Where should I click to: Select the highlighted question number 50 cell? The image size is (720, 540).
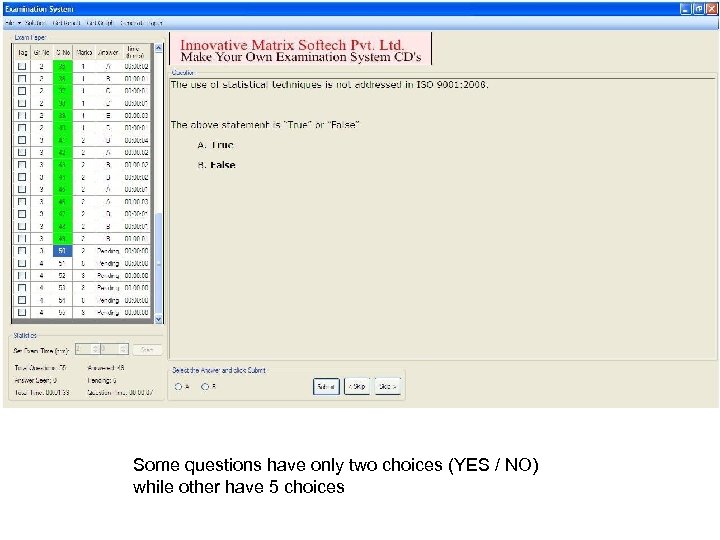[x=62, y=251]
